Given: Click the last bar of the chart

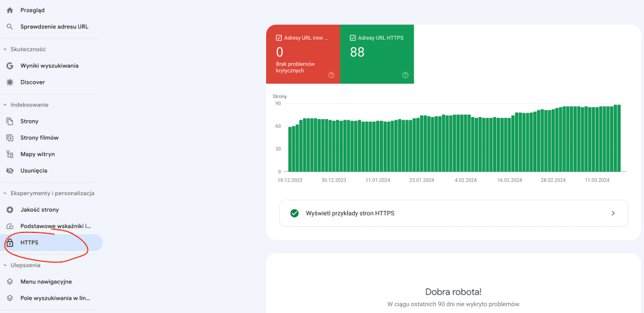Looking at the screenshot, I should [x=619, y=138].
